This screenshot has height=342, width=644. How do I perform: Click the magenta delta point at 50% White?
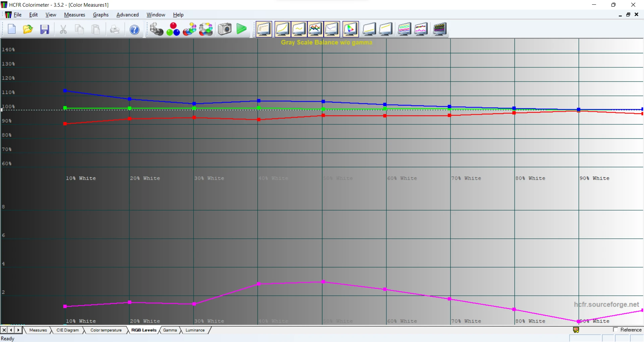pos(323,282)
